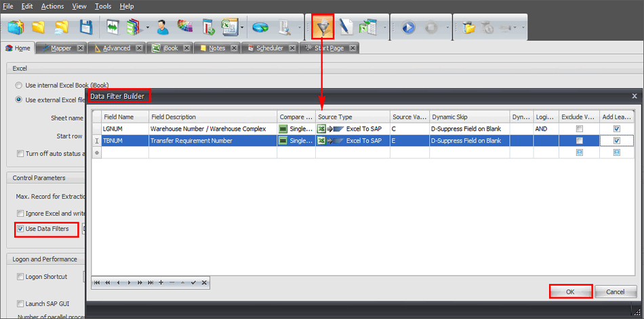
Task: Expand dropdown arrow next to books icon
Action: (x=147, y=28)
